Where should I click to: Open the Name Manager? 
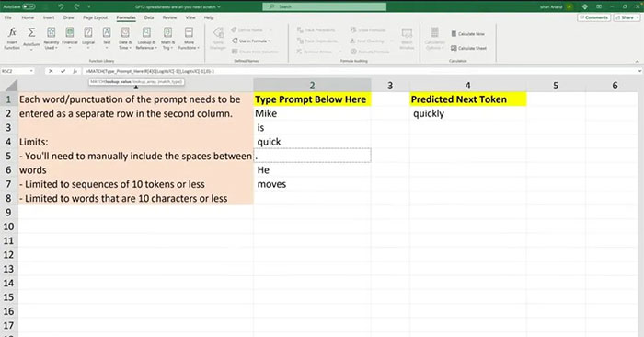218,39
